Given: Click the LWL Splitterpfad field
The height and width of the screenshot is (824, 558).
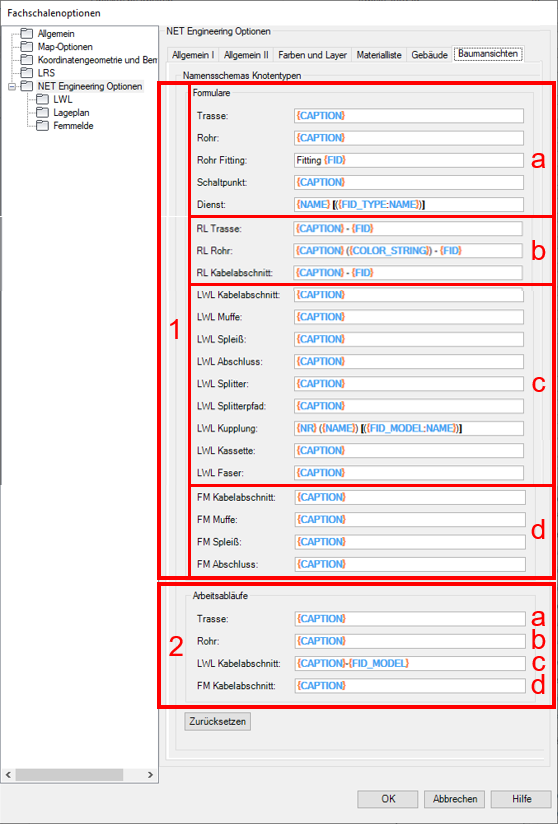Looking at the screenshot, I should [409, 406].
